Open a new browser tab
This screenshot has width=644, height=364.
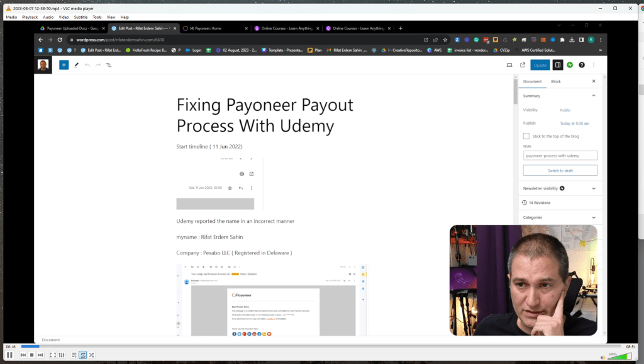[401, 28]
